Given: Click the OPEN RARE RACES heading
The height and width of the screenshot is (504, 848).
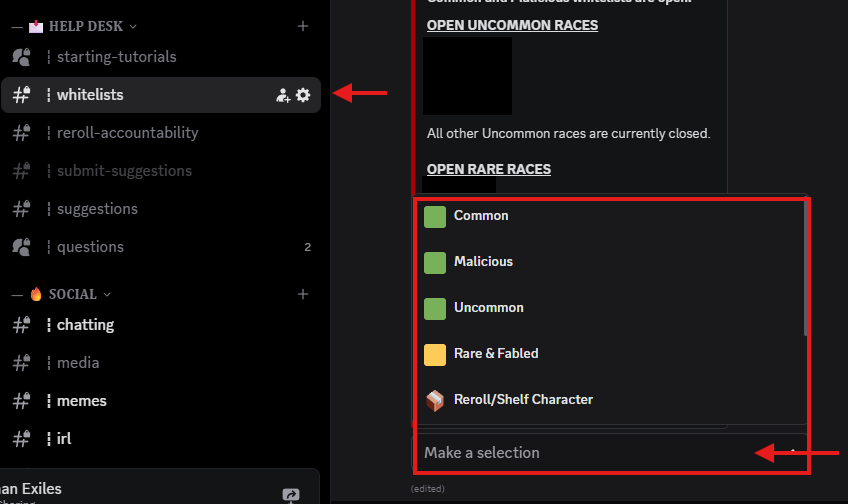Looking at the screenshot, I should (x=489, y=169).
